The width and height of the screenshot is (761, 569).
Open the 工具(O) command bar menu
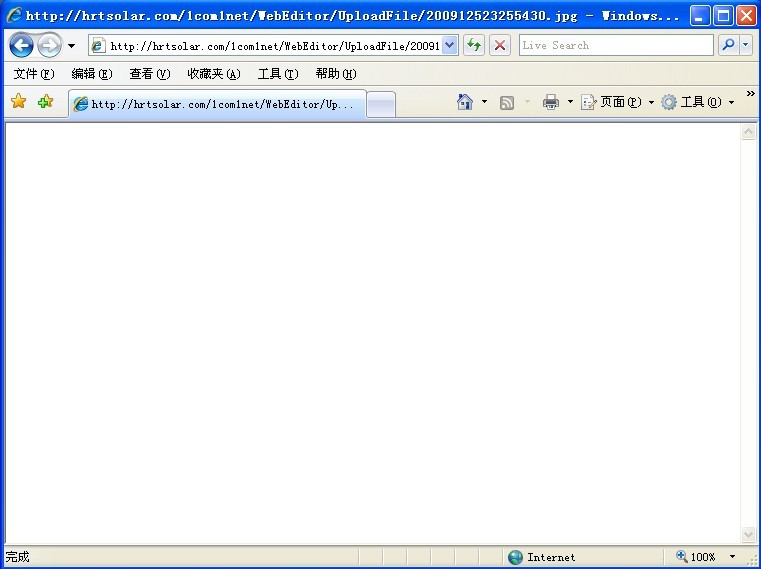click(698, 102)
